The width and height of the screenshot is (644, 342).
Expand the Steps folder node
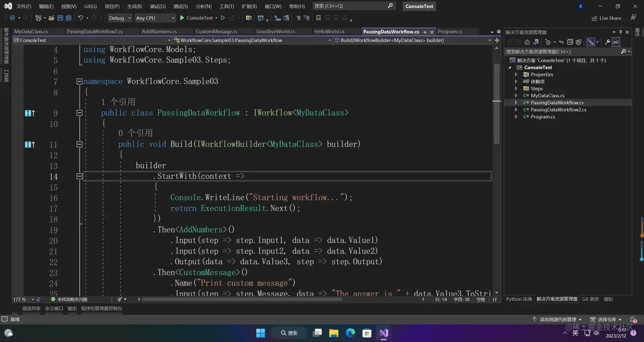[516, 88]
